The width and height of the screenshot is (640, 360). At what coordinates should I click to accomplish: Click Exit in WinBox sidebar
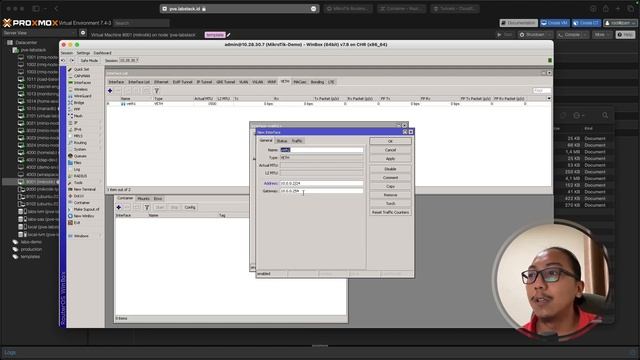tap(77, 222)
